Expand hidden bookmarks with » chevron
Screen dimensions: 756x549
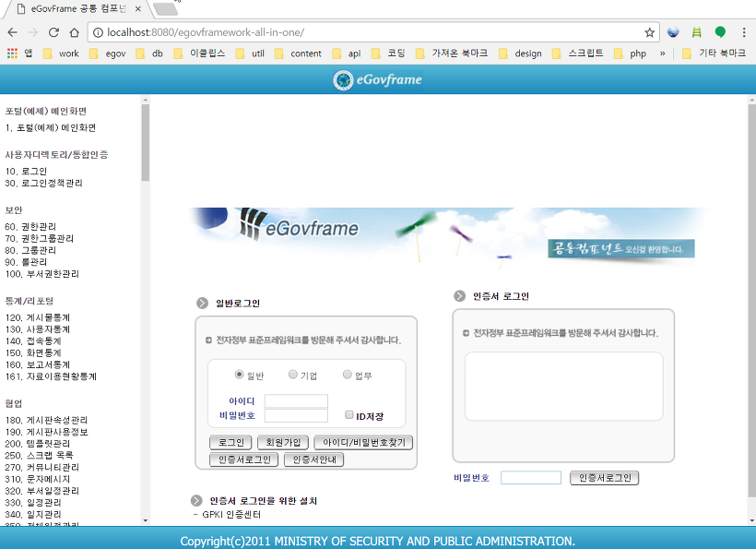pos(663,54)
